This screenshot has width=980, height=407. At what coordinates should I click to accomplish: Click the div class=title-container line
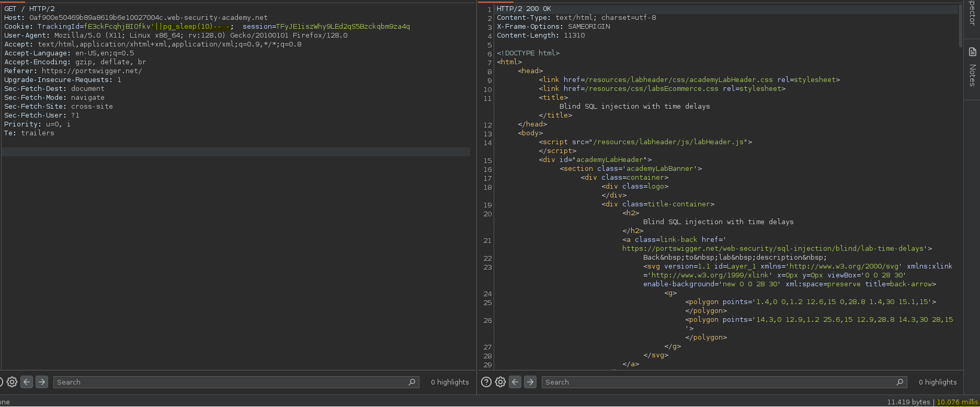658,204
